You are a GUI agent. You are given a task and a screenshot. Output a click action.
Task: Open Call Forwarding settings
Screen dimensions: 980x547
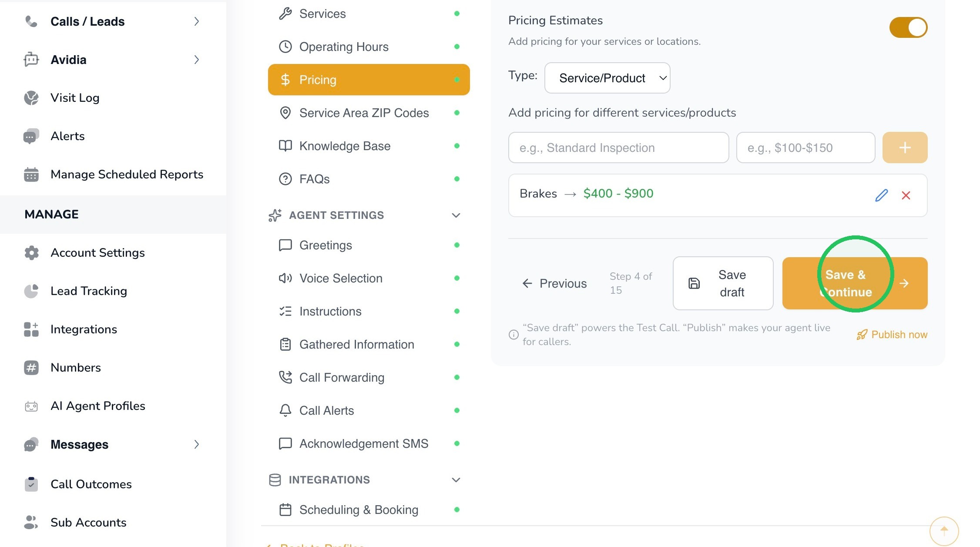pos(369,377)
